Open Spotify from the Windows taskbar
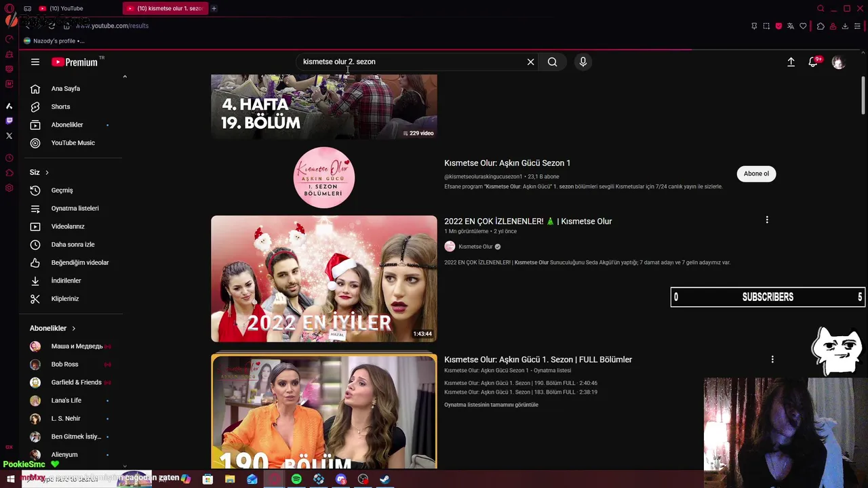Viewport: 868px width, 488px height. [x=296, y=479]
